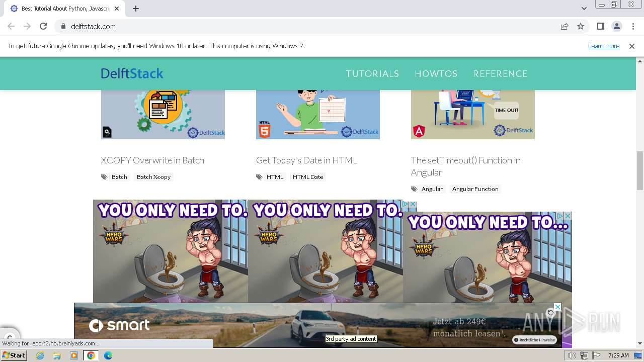
Task: Close the middle Hero Wars ad
Action: [x=413, y=204]
